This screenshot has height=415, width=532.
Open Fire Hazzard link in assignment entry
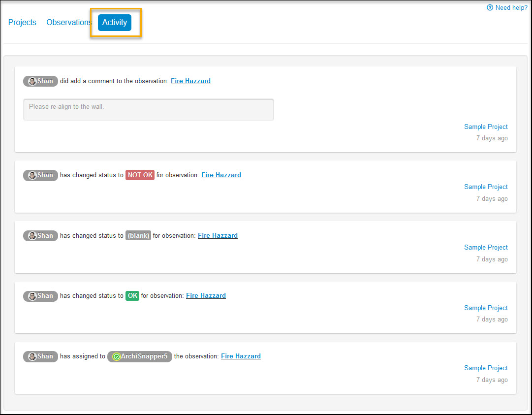coord(241,356)
